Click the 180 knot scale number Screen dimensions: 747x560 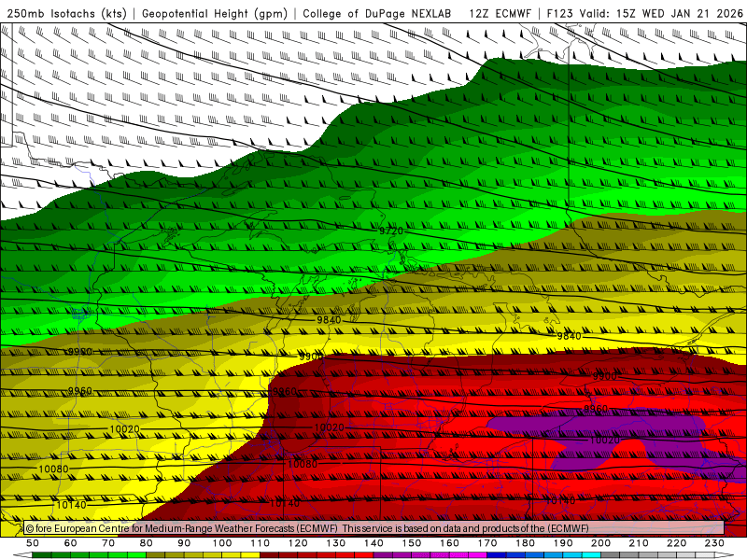(x=525, y=543)
